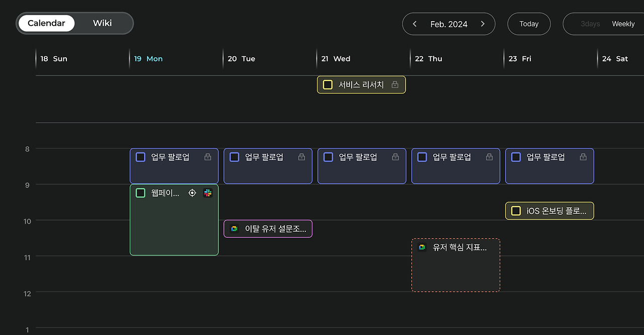Go to the next month with right chevron
The width and height of the screenshot is (644, 335).
[x=482, y=24]
